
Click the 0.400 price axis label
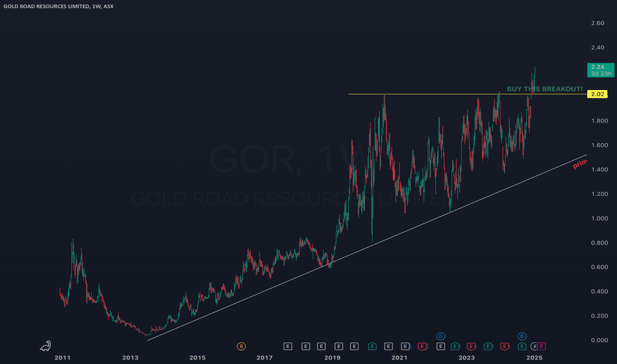[x=599, y=292]
